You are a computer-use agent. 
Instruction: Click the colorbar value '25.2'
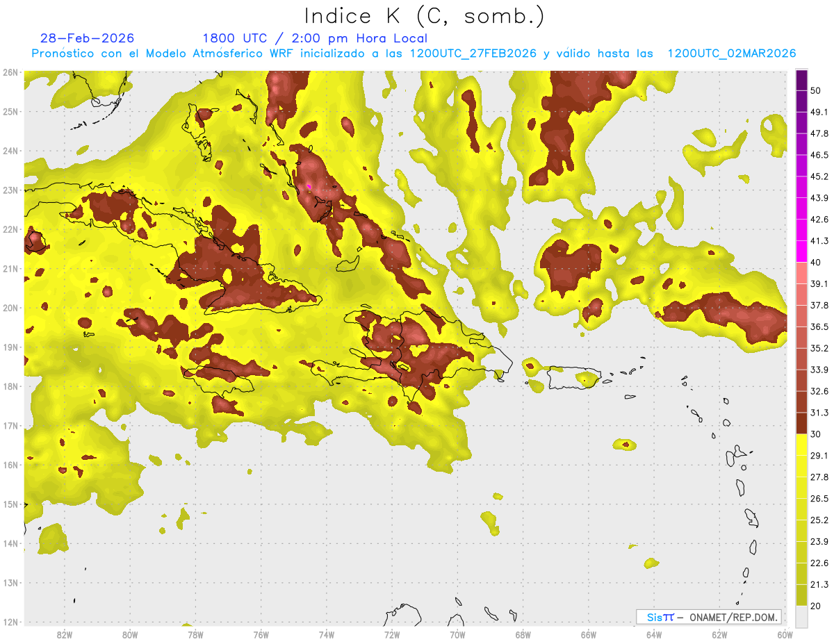[819, 520]
